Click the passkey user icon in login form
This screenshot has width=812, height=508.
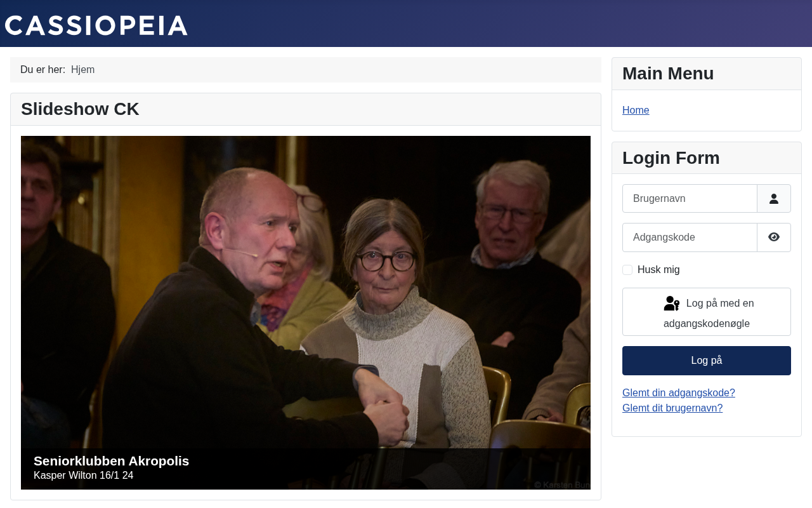click(672, 304)
